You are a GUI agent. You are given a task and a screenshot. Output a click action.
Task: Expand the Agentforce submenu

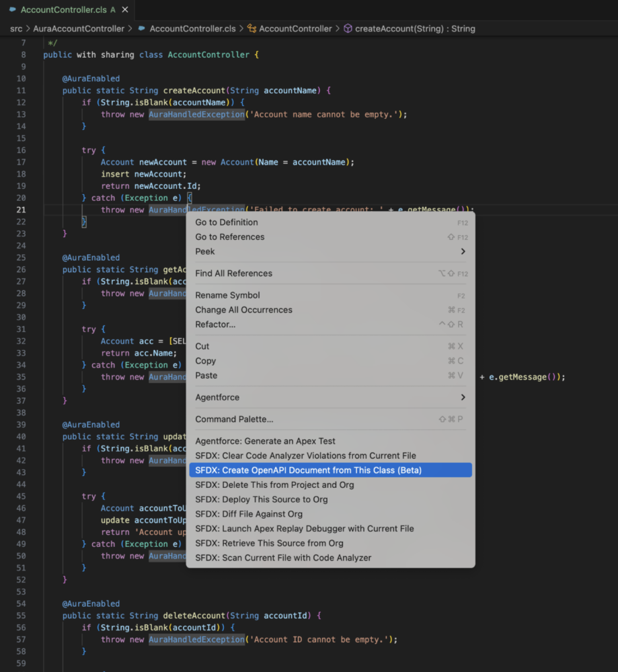(x=331, y=397)
